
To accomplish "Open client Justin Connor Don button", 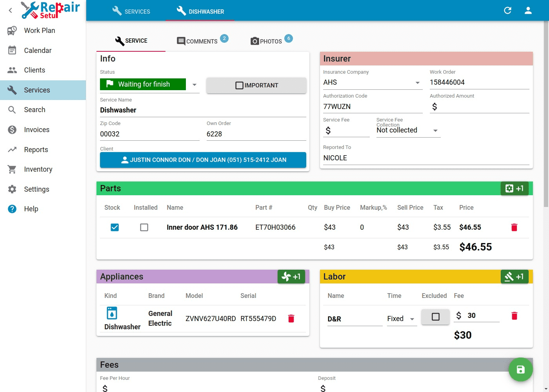I will (203, 160).
